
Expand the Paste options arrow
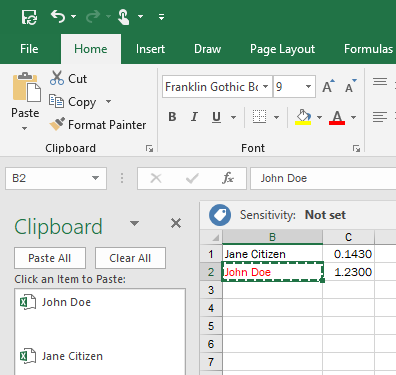(25, 128)
